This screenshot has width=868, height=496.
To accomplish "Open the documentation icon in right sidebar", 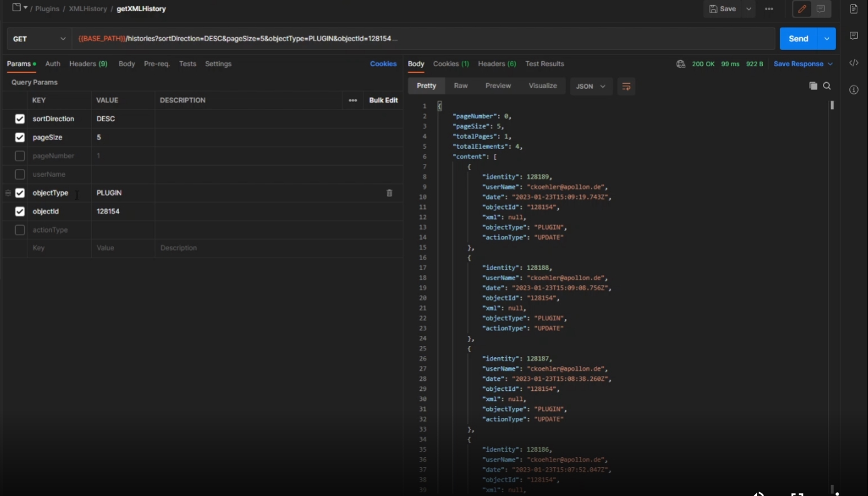I will coord(854,9).
